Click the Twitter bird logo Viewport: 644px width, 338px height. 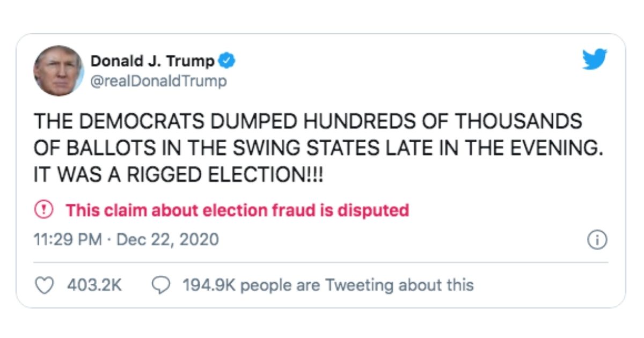(x=594, y=59)
